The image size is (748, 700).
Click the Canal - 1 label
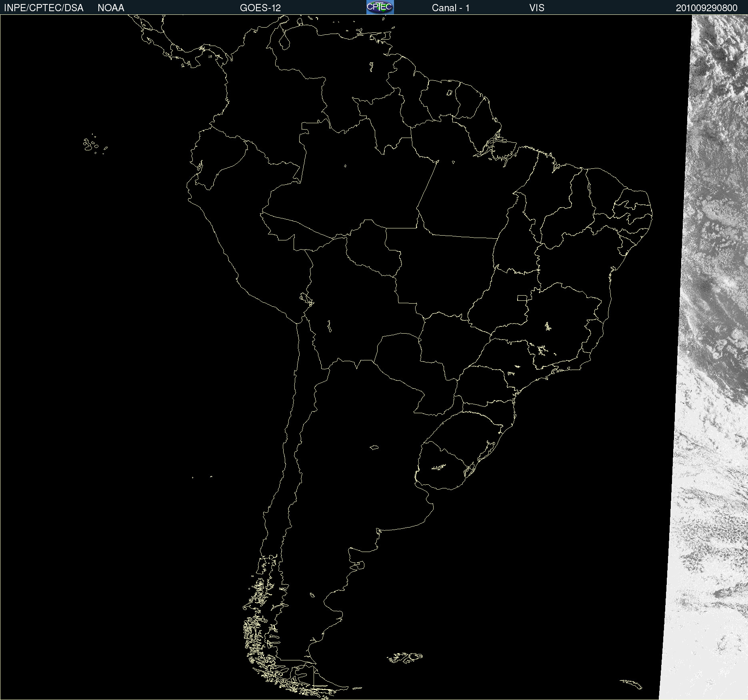pos(450,8)
